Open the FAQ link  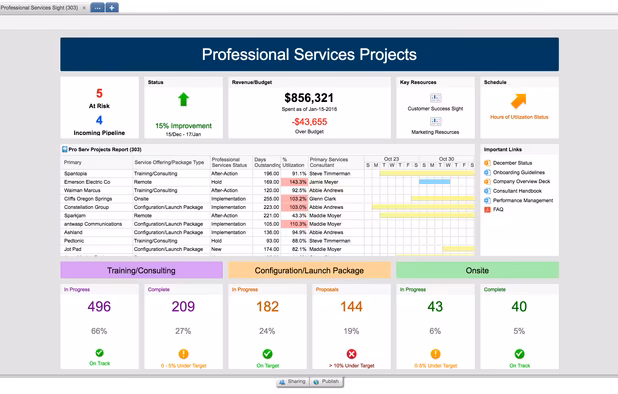(x=498, y=209)
